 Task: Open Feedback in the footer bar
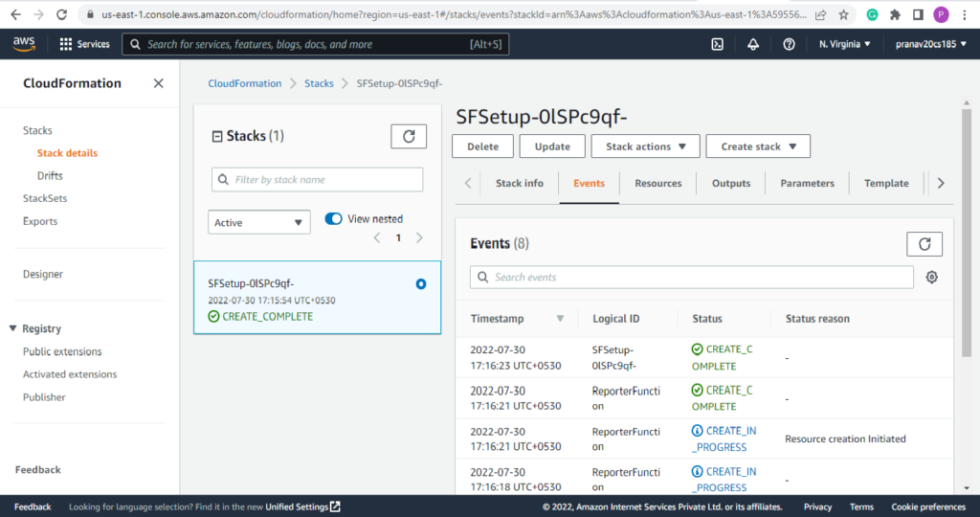coord(33,506)
